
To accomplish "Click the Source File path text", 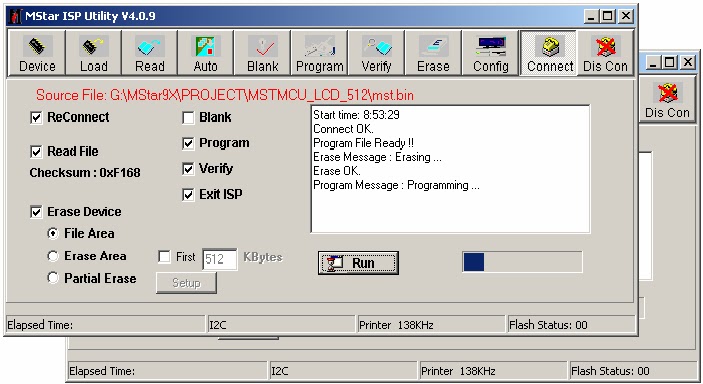I will tap(225, 95).
